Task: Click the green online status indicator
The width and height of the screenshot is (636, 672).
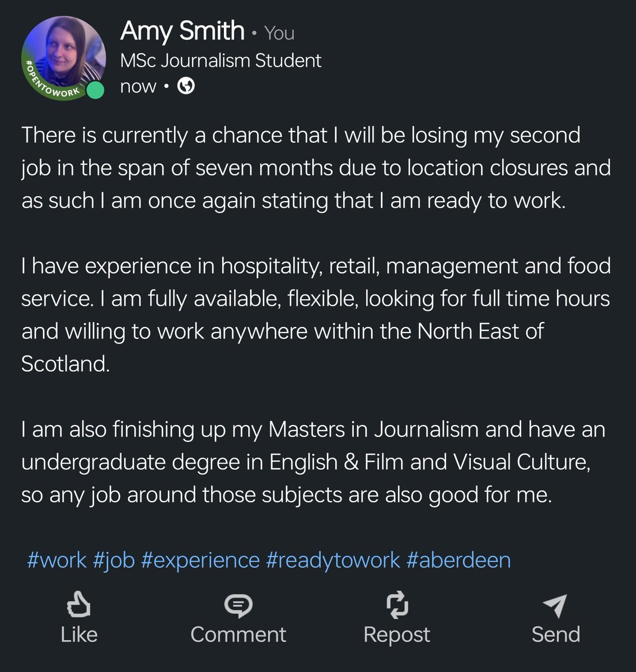Action: tap(95, 88)
